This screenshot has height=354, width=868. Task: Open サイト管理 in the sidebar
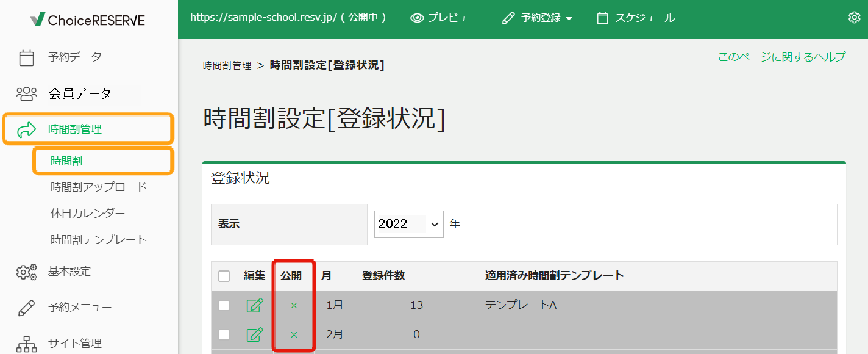(75, 343)
